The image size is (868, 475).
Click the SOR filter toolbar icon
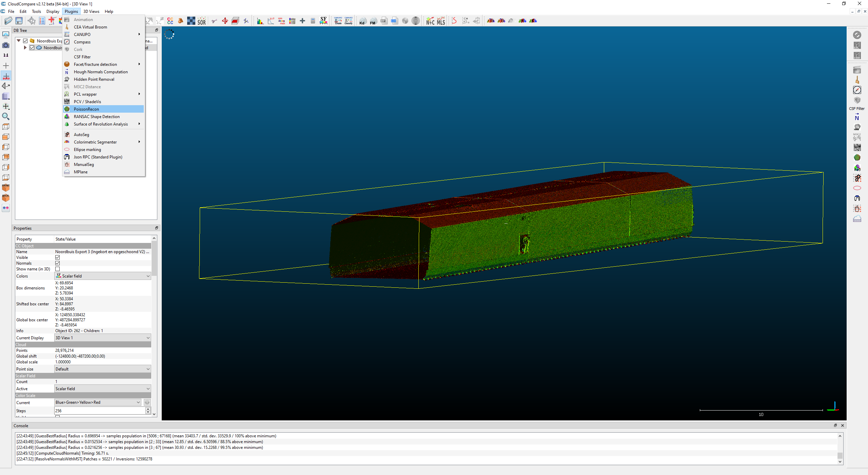point(202,21)
